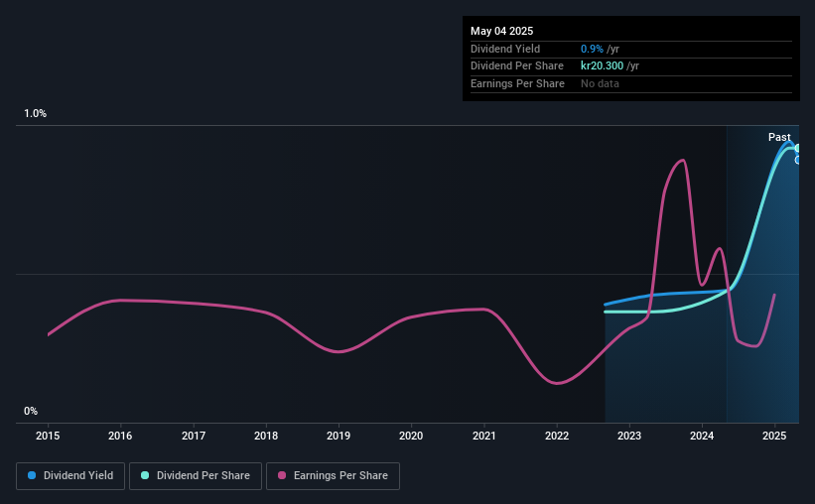Click the teal Dividend Per Share legend dot

145,475
